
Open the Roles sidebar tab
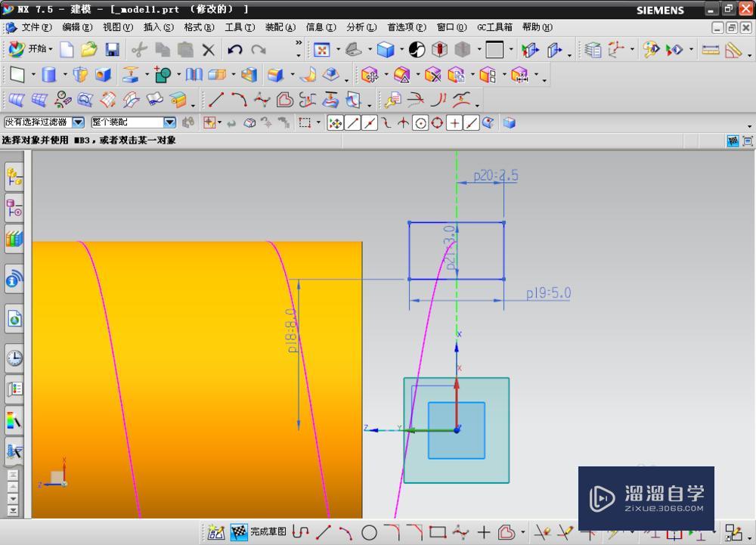(14, 451)
